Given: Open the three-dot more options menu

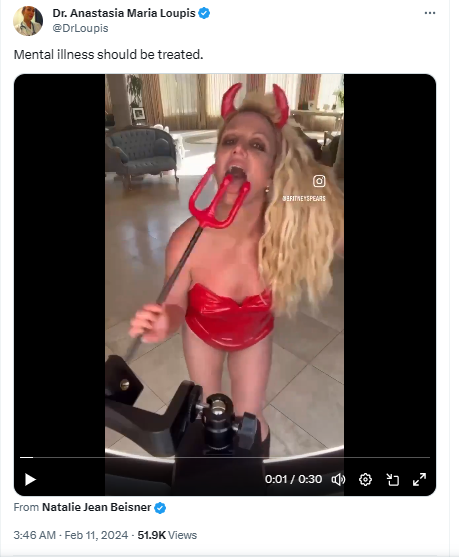Looking at the screenshot, I should [430, 13].
